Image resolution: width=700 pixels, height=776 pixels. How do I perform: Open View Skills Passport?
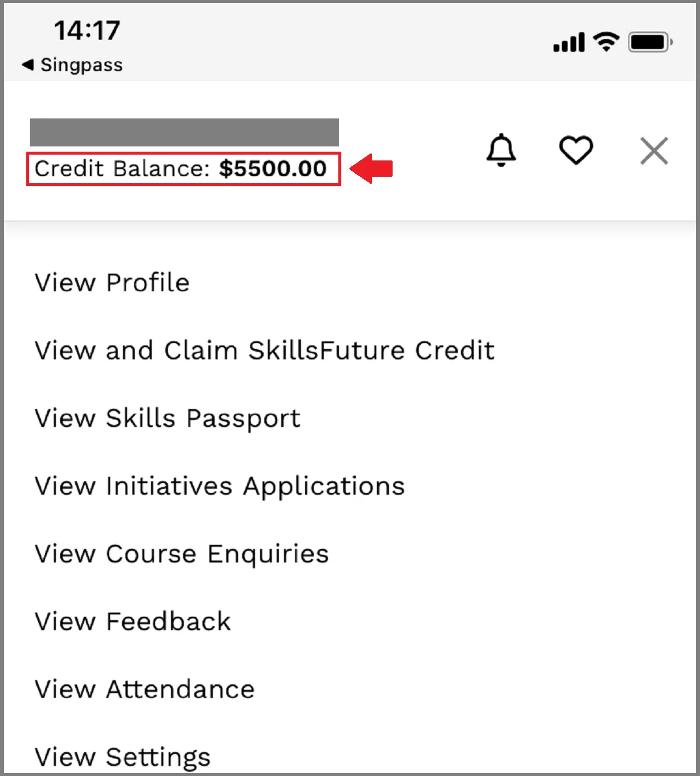[x=167, y=418]
